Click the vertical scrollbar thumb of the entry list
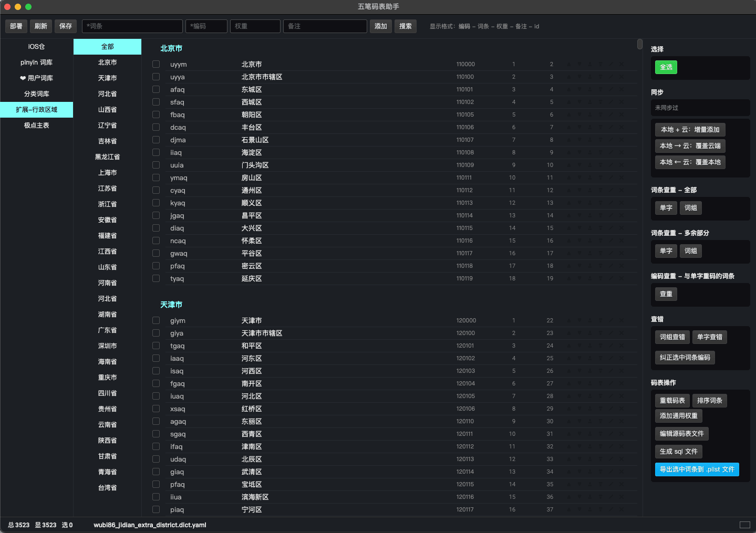 [639, 44]
